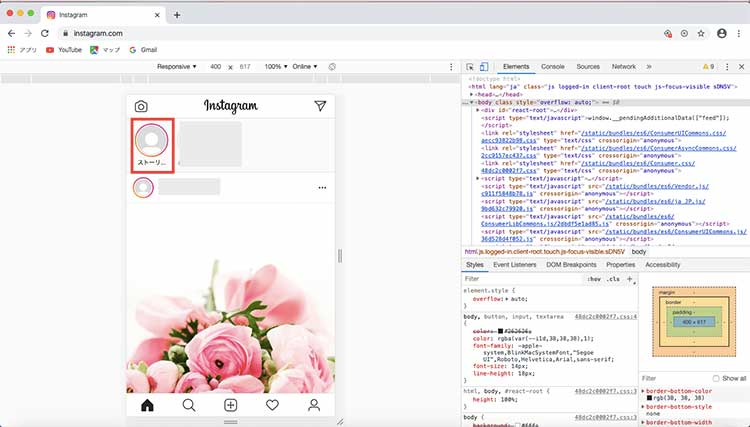
Task: Bookmark this page with star icon
Action: [701, 33]
